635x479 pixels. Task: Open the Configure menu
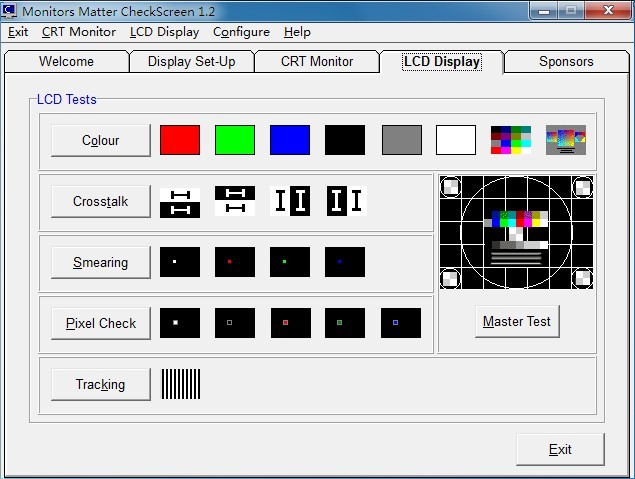(241, 32)
